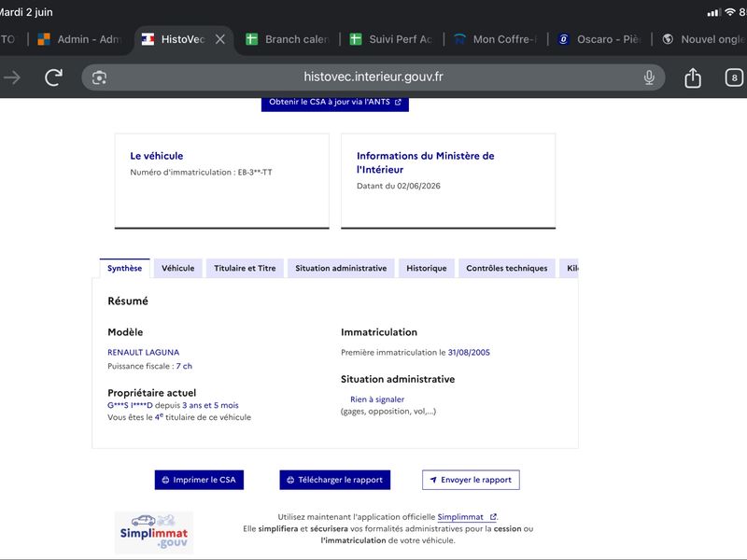Click Obtenir le CSA à jour via l'ANTS

tap(335, 103)
